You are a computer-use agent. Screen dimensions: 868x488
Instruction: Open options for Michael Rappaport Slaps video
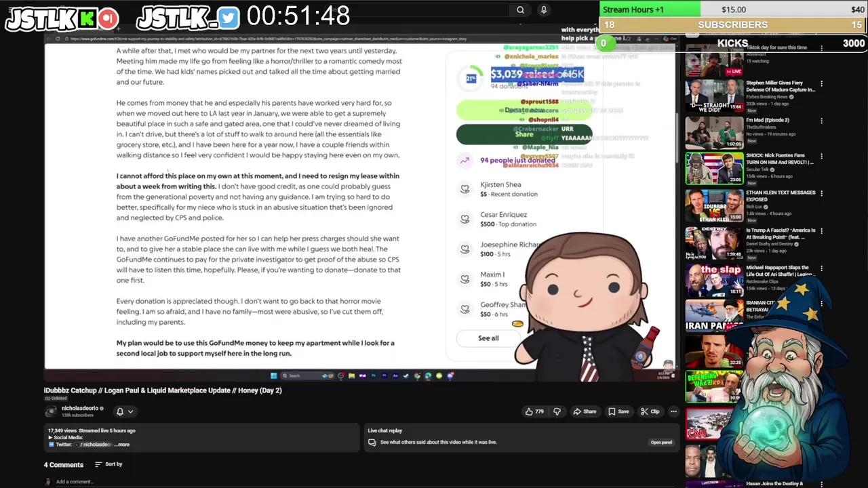pyautogui.click(x=821, y=268)
